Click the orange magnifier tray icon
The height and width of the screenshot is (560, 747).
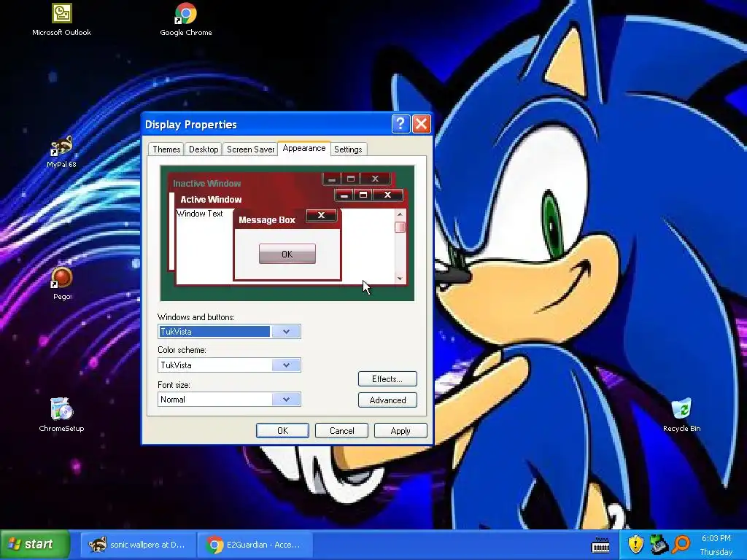681,544
